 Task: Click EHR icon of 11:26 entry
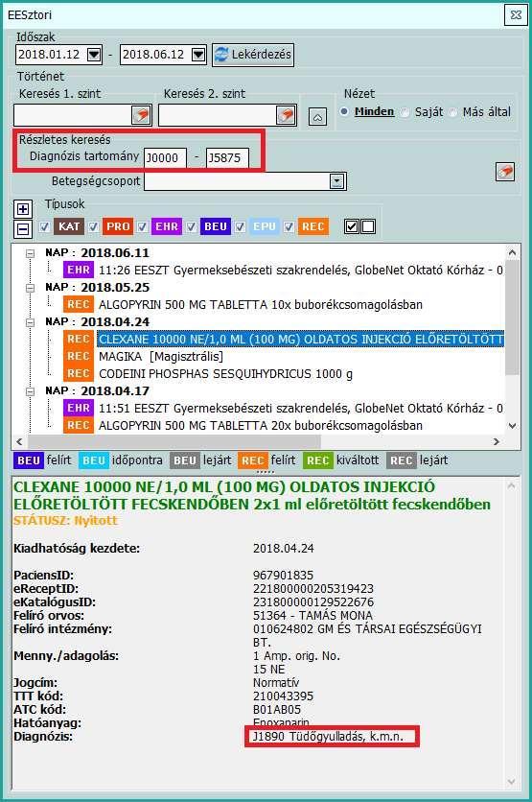point(79,271)
